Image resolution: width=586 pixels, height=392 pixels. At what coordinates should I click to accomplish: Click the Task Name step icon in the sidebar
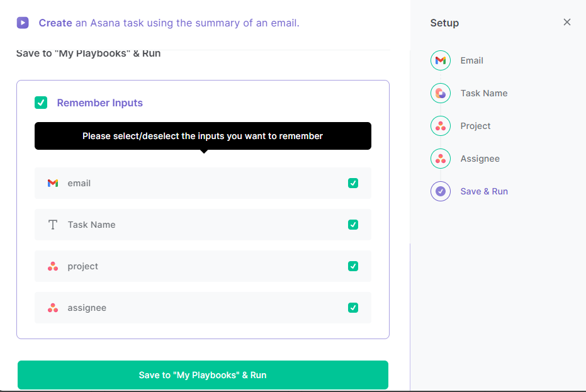pos(440,93)
